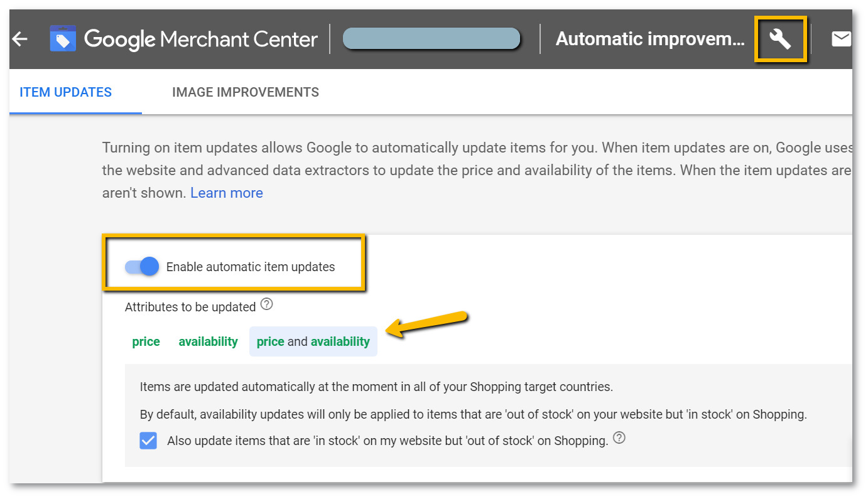
Task: Navigate back using the arrow icon
Action: (19, 39)
